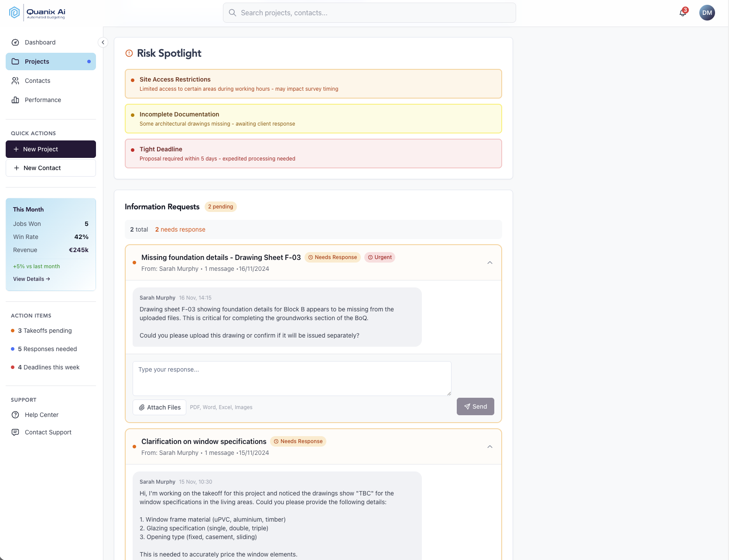Image resolution: width=729 pixels, height=560 pixels.
Task: Go to the Performance menu item
Action: tap(43, 100)
